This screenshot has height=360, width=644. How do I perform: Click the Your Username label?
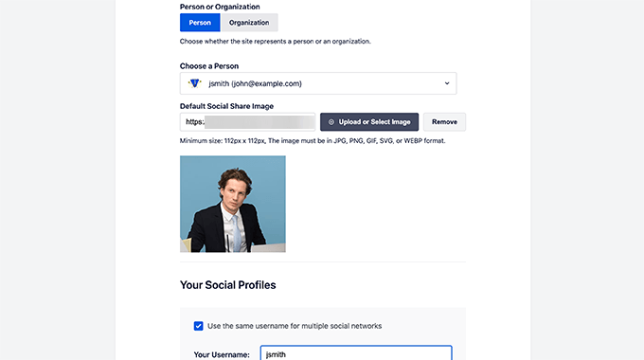[x=222, y=354]
